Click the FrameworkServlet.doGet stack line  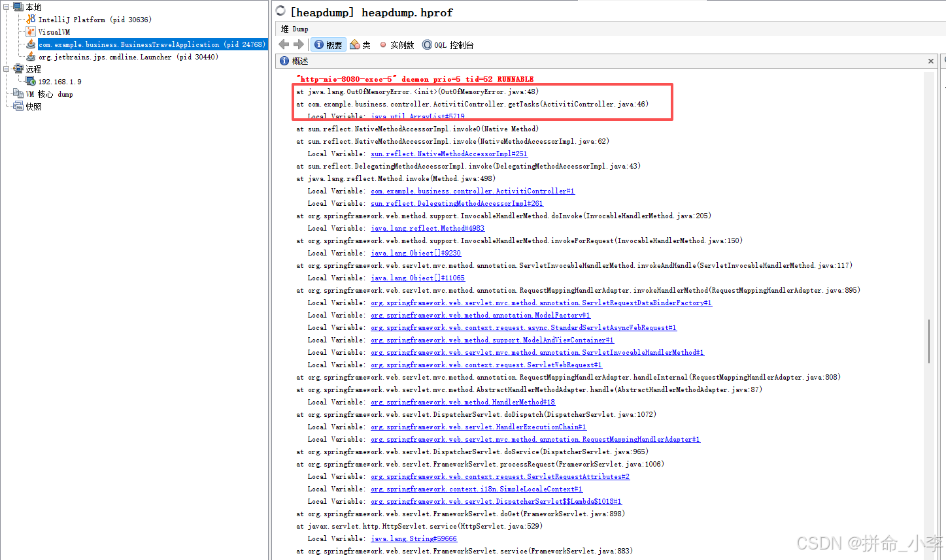click(x=461, y=514)
